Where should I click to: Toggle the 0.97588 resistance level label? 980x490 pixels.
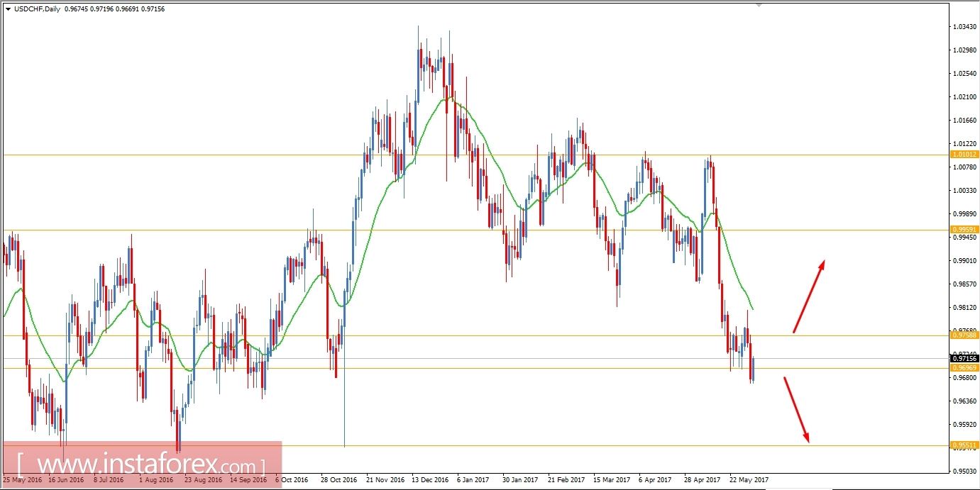click(965, 336)
